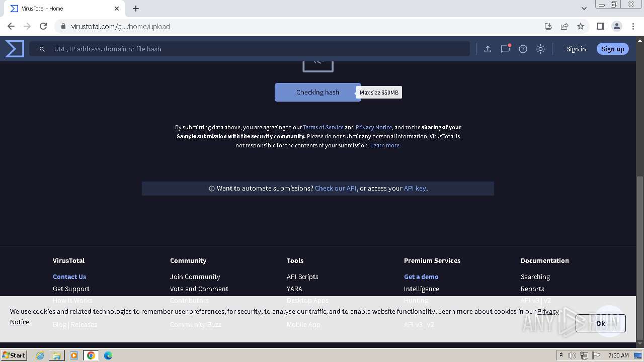644x362 pixels.
Task: Click the install/download page icon in address bar
Action: pos(548,26)
